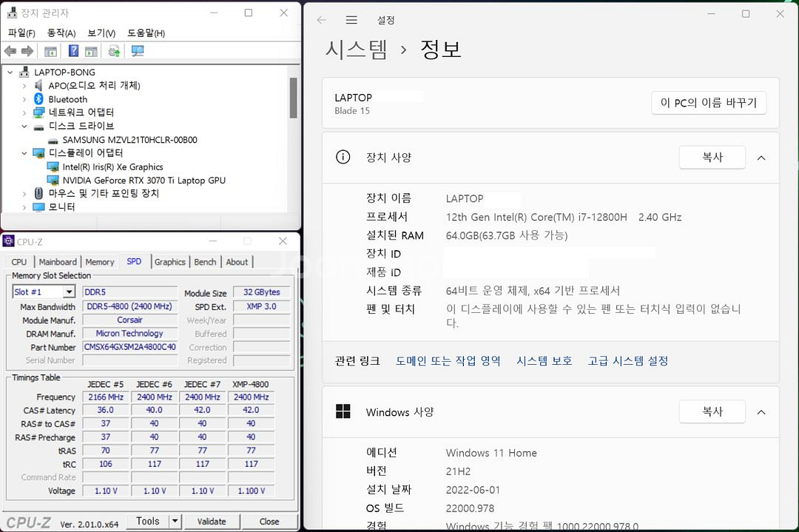Select SAMSUNG MZVL21T0HCLR-00B00 disk drive
This screenshot has height=532, width=799.
tap(129, 140)
